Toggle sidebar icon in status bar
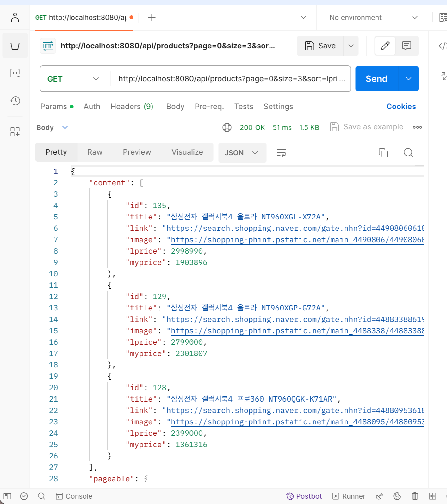 pos(8,496)
